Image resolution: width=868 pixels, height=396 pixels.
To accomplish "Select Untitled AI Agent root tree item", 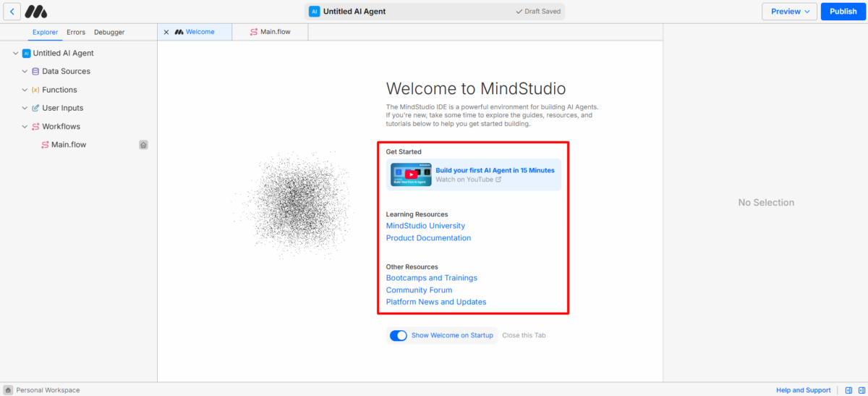I will [x=64, y=54].
